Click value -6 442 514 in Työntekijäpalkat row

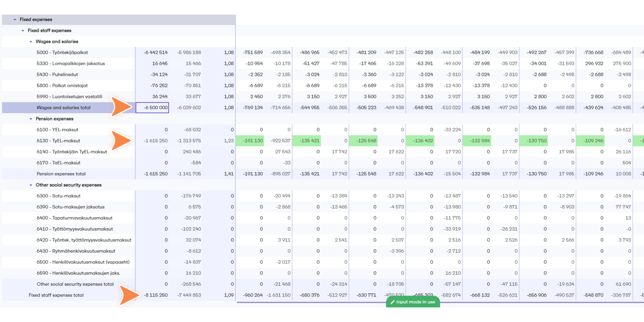click(156, 52)
